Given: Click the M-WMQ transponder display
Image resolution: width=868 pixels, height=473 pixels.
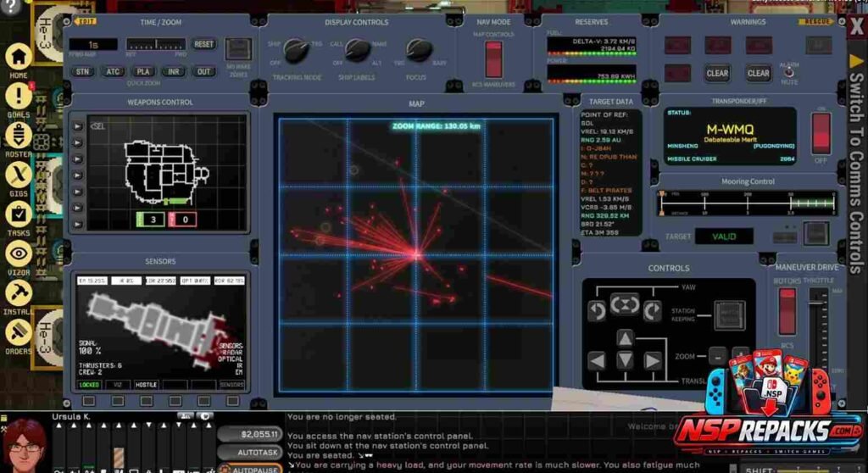Looking at the screenshot, I should click(730, 136).
